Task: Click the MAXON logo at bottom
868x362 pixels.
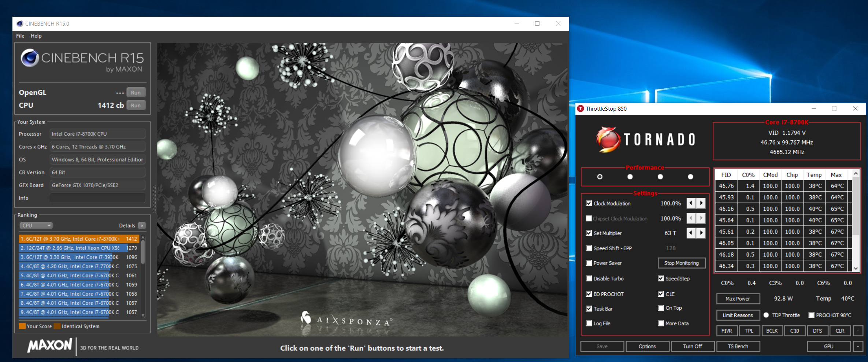Action: (50, 345)
